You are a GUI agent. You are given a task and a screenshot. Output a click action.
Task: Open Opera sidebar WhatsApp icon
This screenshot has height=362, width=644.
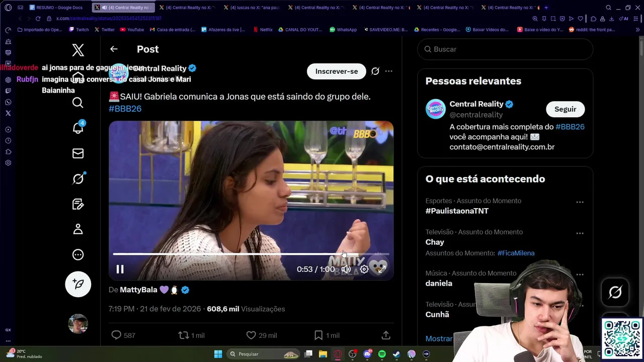click(8, 102)
